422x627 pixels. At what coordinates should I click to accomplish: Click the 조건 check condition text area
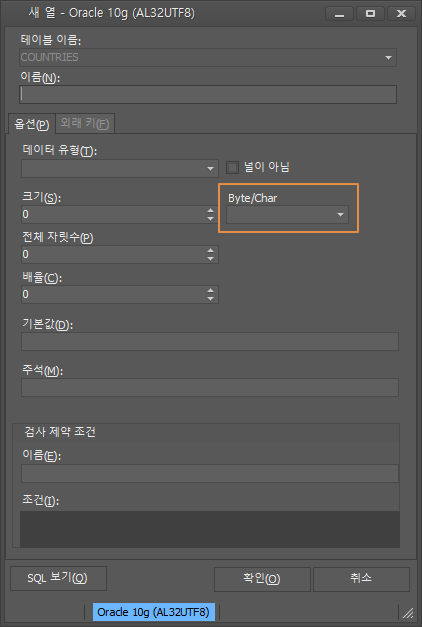pyautogui.click(x=210, y=529)
